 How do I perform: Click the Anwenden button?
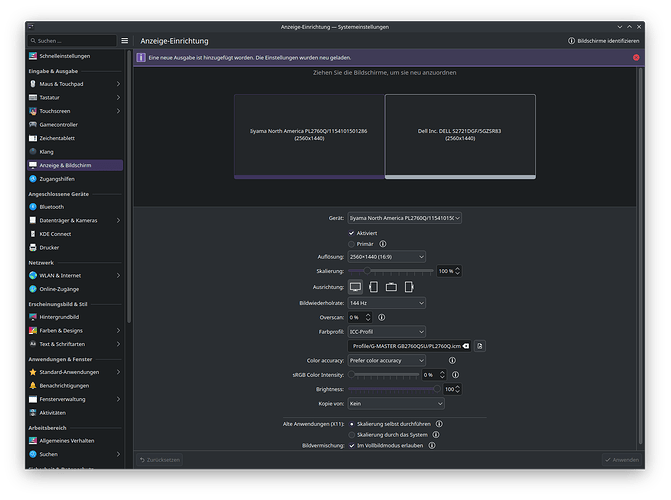point(622,460)
